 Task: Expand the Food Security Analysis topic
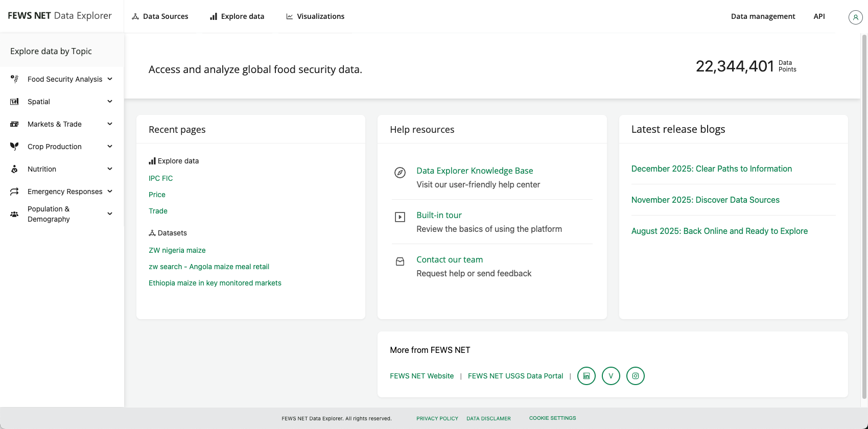pos(110,79)
